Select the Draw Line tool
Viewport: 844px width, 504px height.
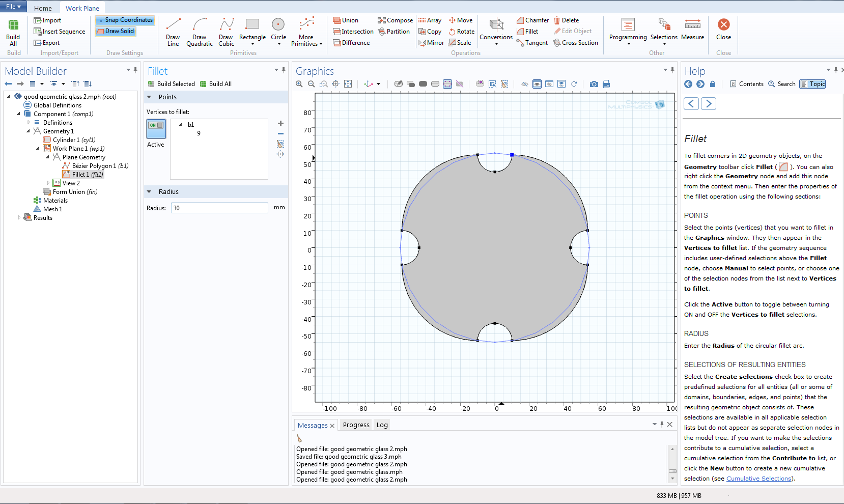(x=173, y=32)
